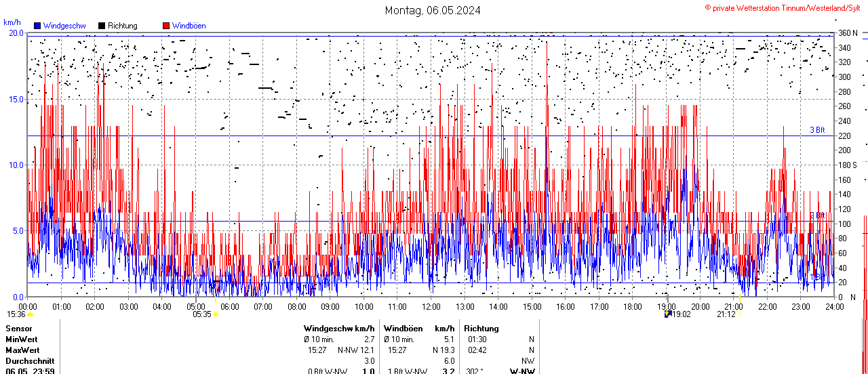Click the '03:00' time axis label
The image size is (868, 374).
point(129,307)
